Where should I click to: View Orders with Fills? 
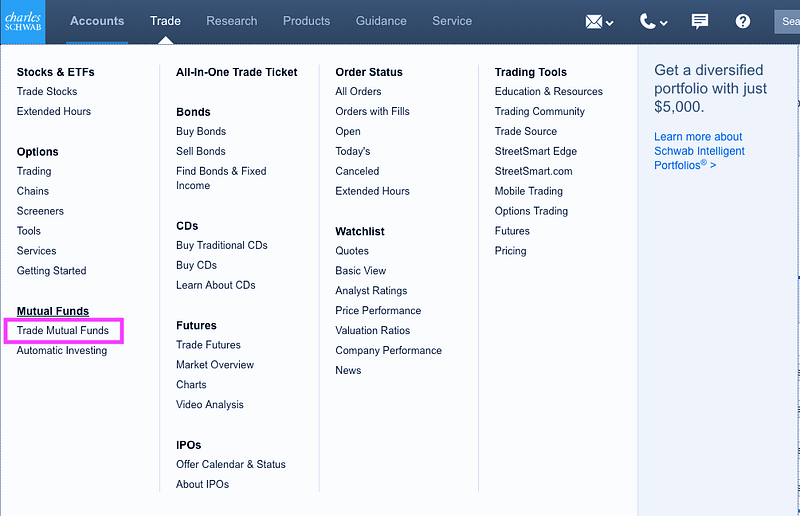tap(372, 111)
